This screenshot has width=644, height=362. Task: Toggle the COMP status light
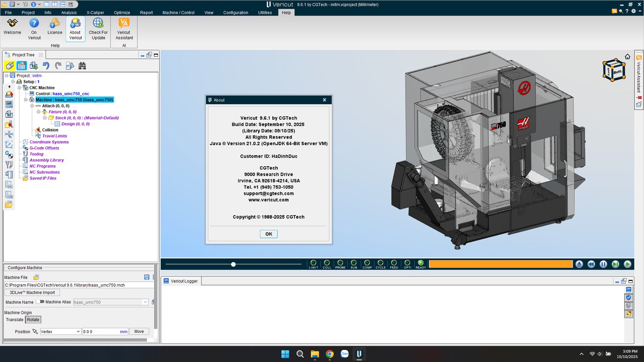click(367, 263)
